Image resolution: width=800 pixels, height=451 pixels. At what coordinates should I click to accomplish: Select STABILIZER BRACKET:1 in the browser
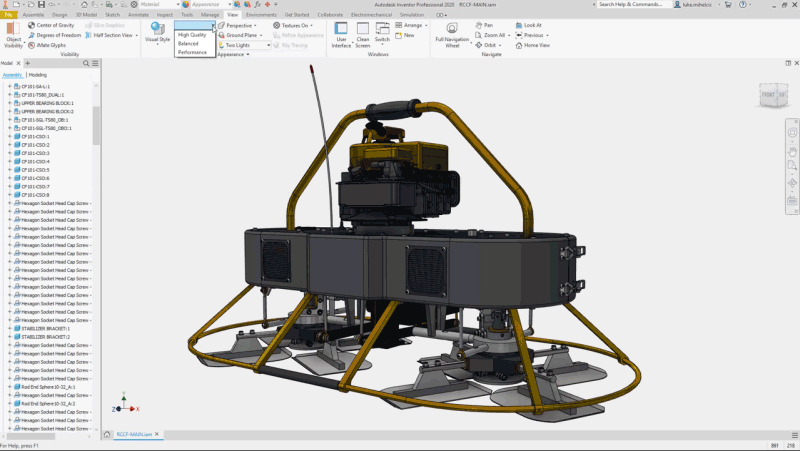[45, 329]
